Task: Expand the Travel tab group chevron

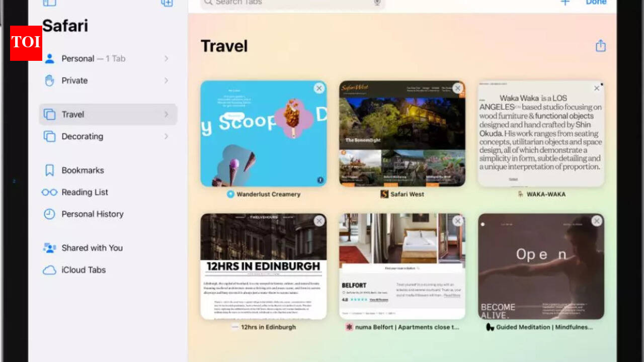Action: (166, 115)
